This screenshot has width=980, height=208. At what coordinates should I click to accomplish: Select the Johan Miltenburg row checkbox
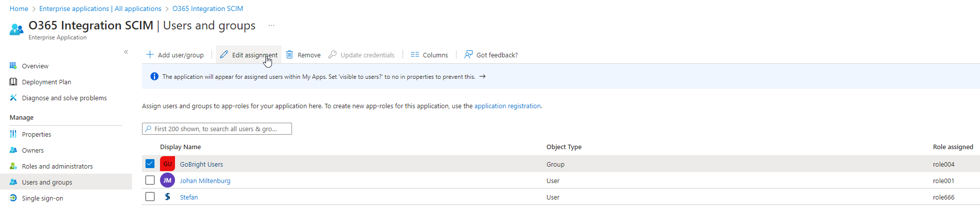[x=150, y=180]
